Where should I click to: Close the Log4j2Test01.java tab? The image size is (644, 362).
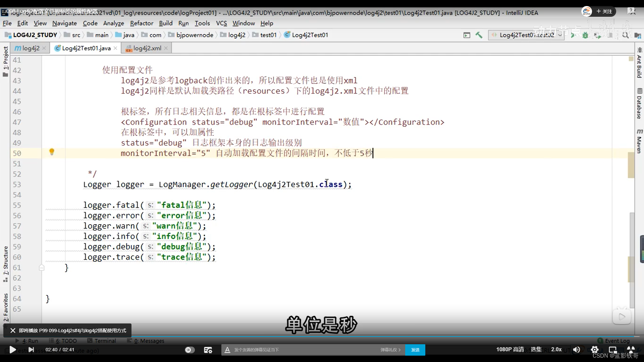click(115, 48)
